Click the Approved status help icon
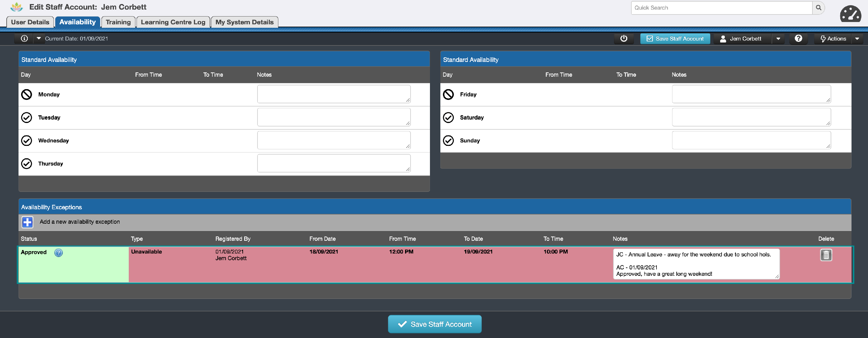This screenshot has width=868, height=338. [x=58, y=253]
